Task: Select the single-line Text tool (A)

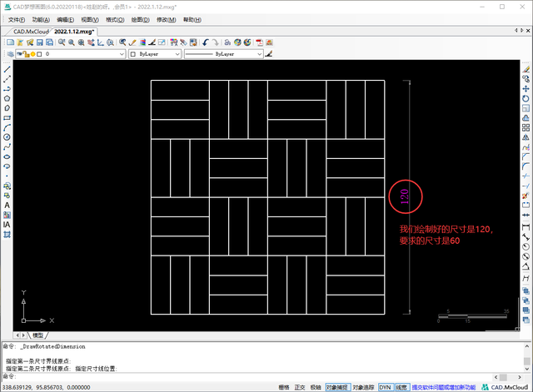Action: pos(7,206)
